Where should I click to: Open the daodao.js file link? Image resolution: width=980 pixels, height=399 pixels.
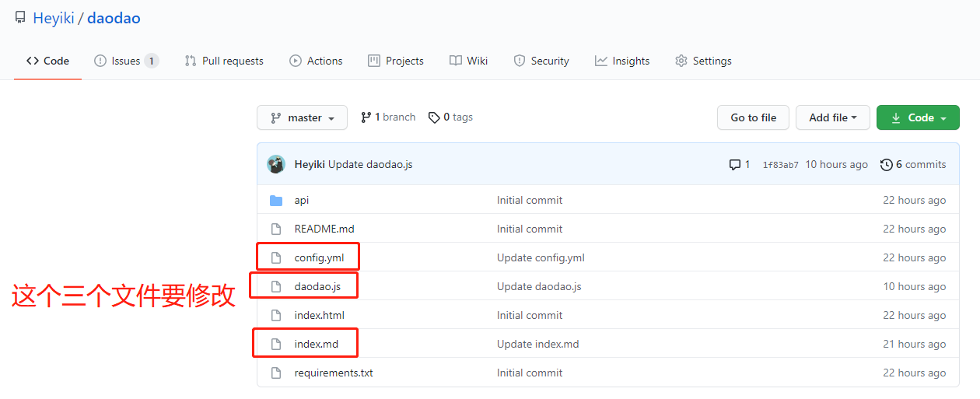(317, 286)
